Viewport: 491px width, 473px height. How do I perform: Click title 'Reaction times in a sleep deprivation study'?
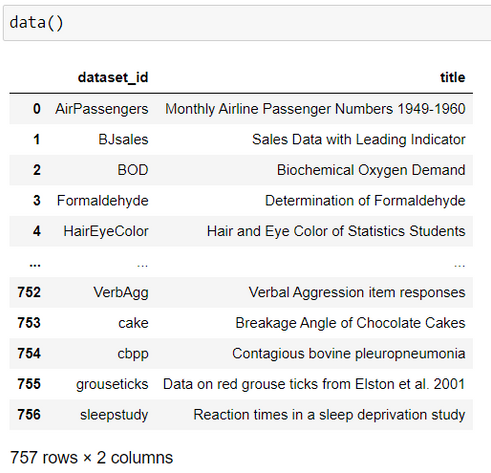pos(329,415)
